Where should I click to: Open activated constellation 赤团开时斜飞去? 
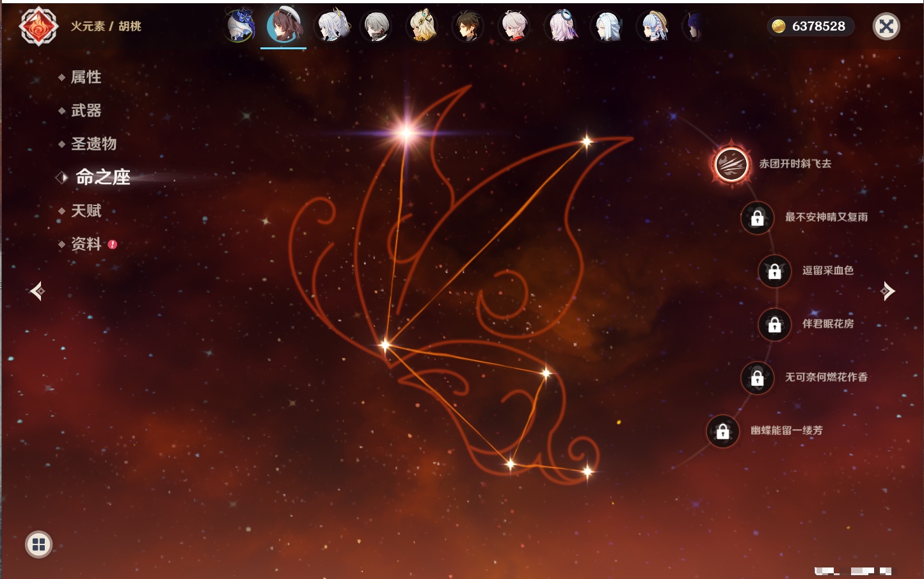pos(731,164)
